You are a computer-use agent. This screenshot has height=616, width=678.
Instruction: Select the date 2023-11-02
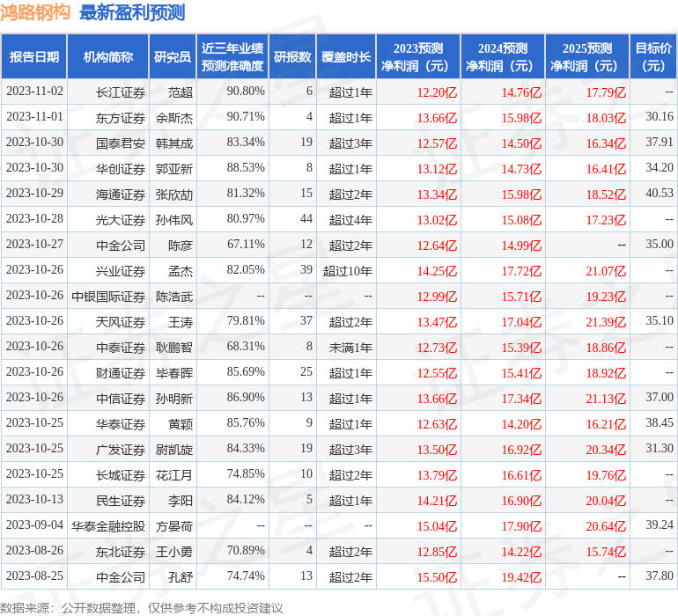[34, 92]
